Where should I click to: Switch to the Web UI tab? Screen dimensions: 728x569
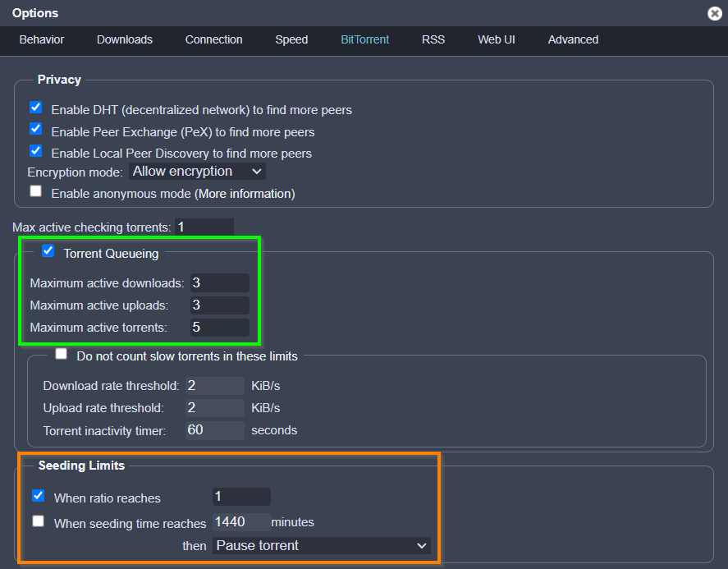(497, 39)
